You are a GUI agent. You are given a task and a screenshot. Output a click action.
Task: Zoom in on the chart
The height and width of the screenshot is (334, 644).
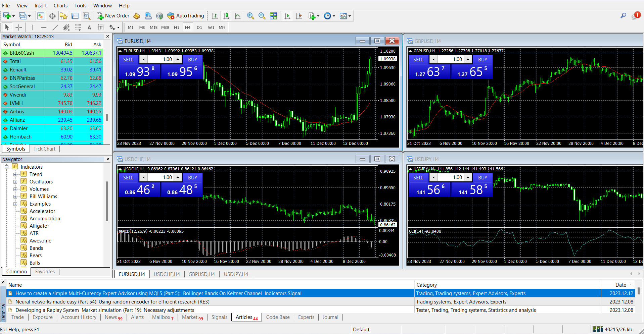tap(250, 16)
